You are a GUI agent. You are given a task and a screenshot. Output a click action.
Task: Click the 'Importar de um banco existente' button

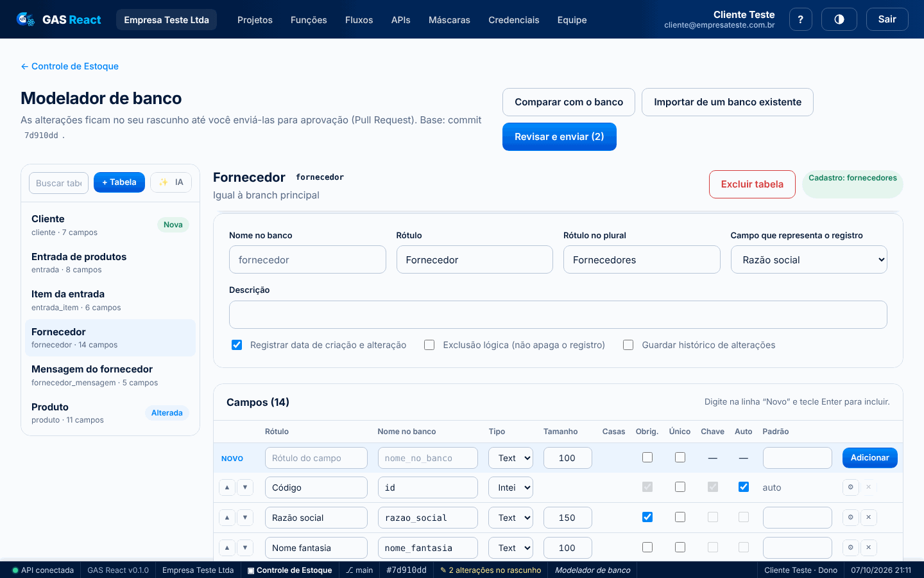728,102
